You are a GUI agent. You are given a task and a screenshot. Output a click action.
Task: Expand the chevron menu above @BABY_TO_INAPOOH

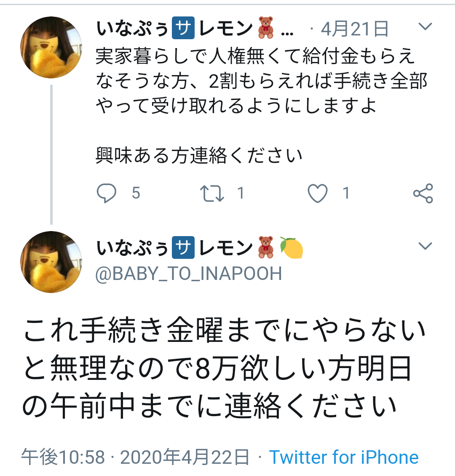click(x=425, y=246)
